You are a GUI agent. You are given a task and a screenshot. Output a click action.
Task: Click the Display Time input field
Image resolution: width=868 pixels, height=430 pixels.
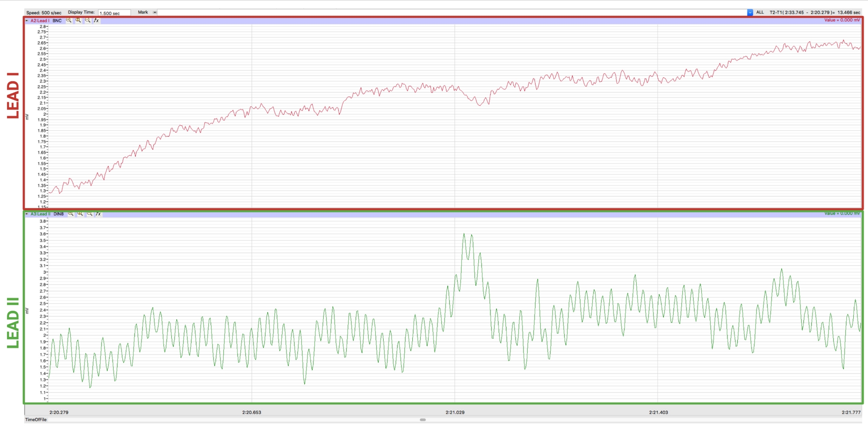pyautogui.click(x=115, y=13)
